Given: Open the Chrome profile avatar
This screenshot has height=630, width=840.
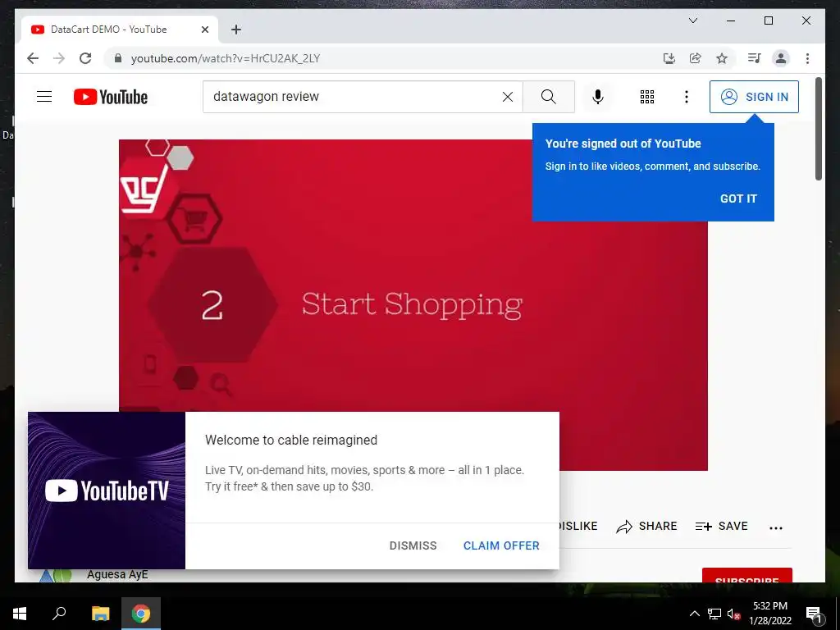Looking at the screenshot, I should [781, 58].
